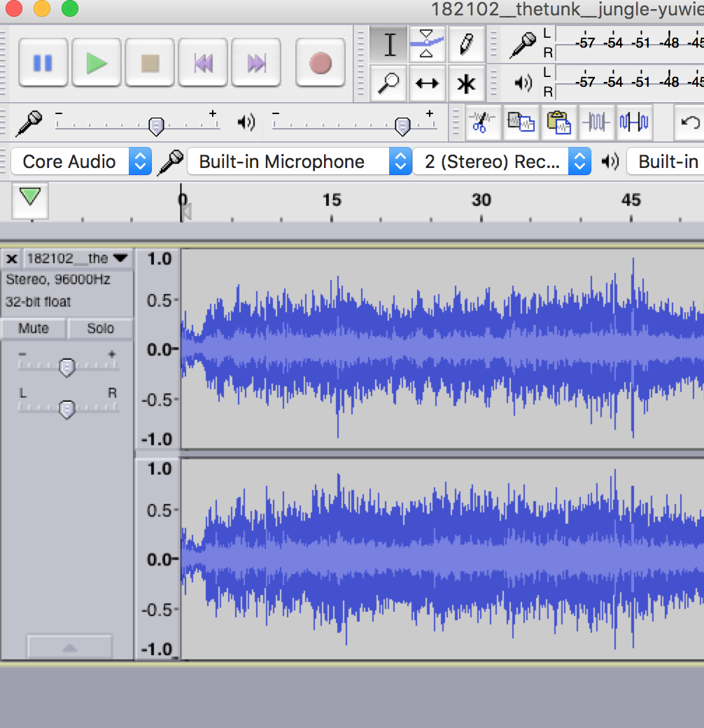Solo the 182102 track

pyautogui.click(x=100, y=328)
